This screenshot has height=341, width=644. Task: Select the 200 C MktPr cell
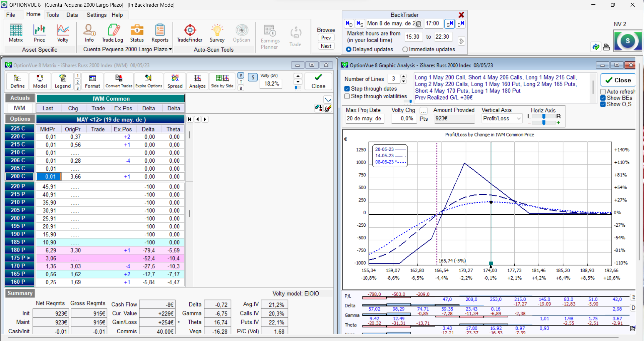49,177
